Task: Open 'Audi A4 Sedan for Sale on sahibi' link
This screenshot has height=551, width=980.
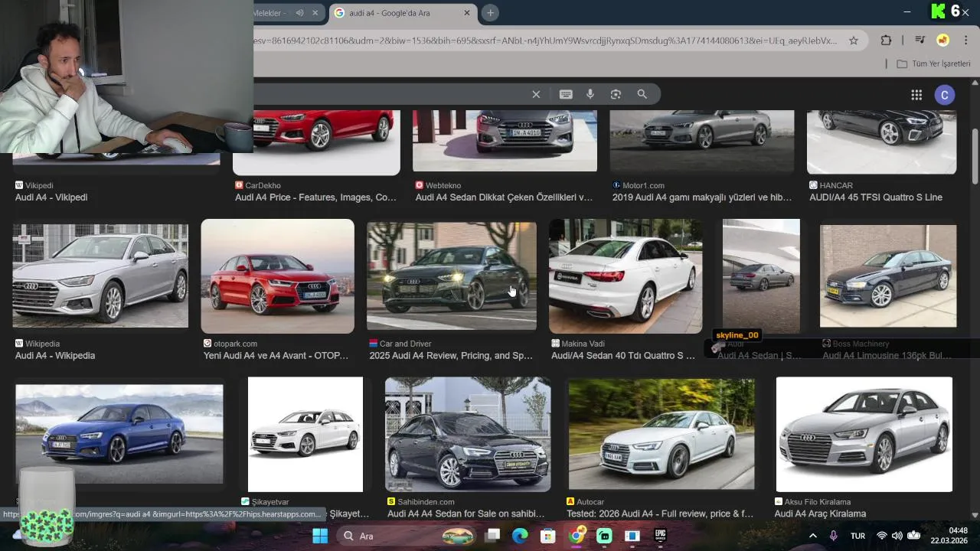Action: [x=466, y=514]
